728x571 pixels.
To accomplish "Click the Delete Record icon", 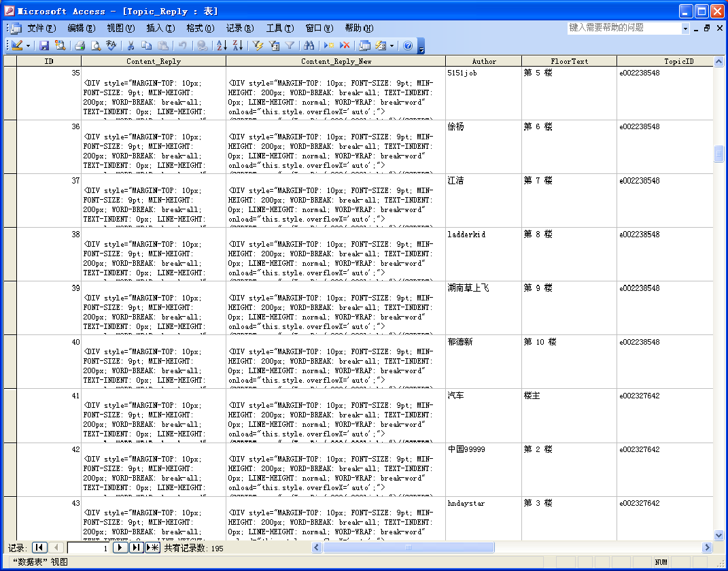I will coord(345,46).
